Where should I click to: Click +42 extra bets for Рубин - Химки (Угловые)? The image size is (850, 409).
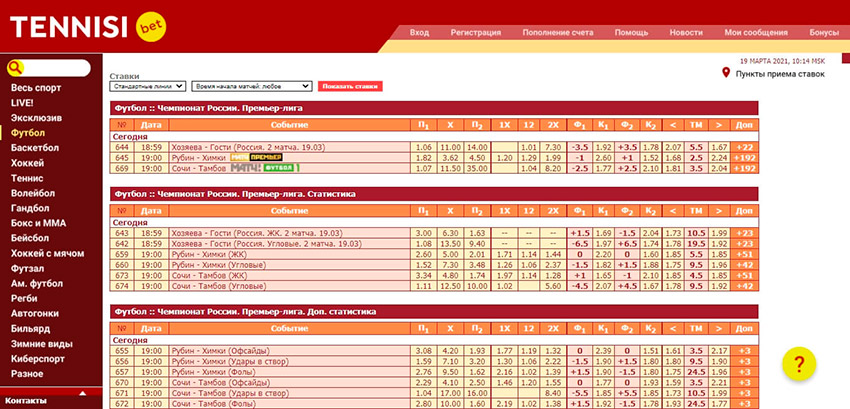pos(744,265)
